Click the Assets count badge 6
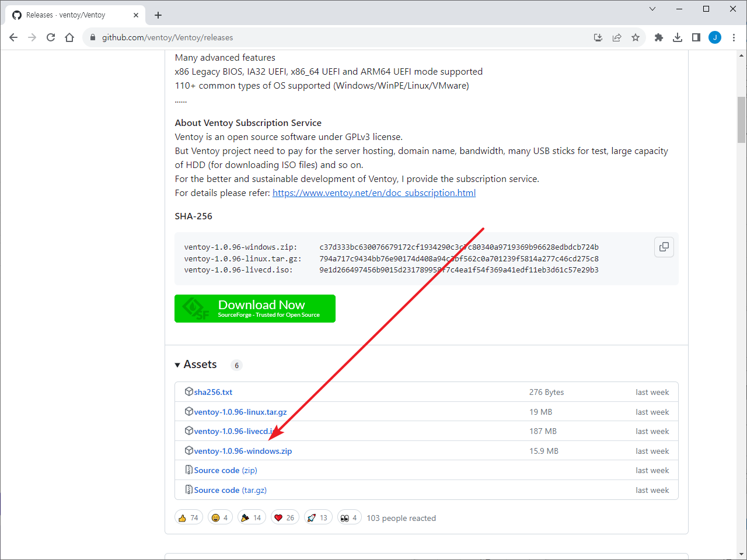747x560 pixels. 236,365
